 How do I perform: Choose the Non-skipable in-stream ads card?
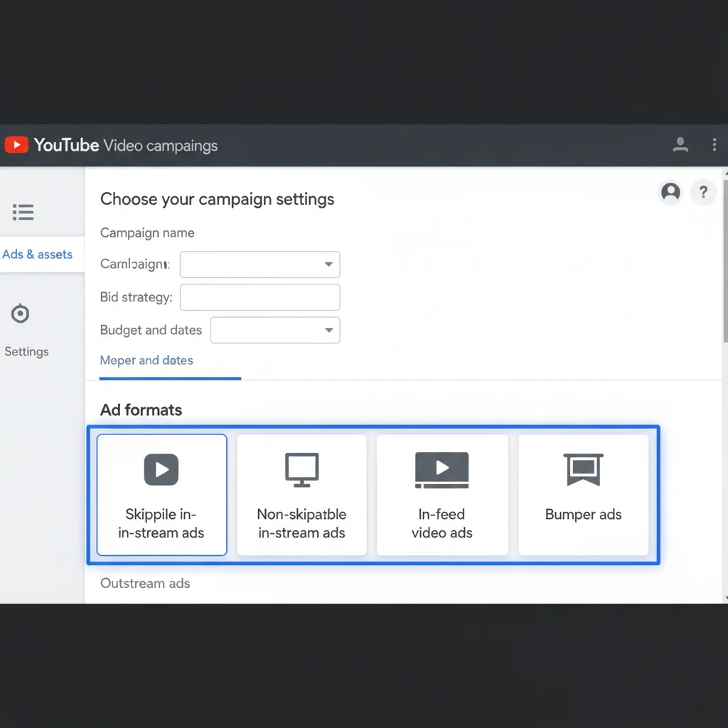(301, 495)
